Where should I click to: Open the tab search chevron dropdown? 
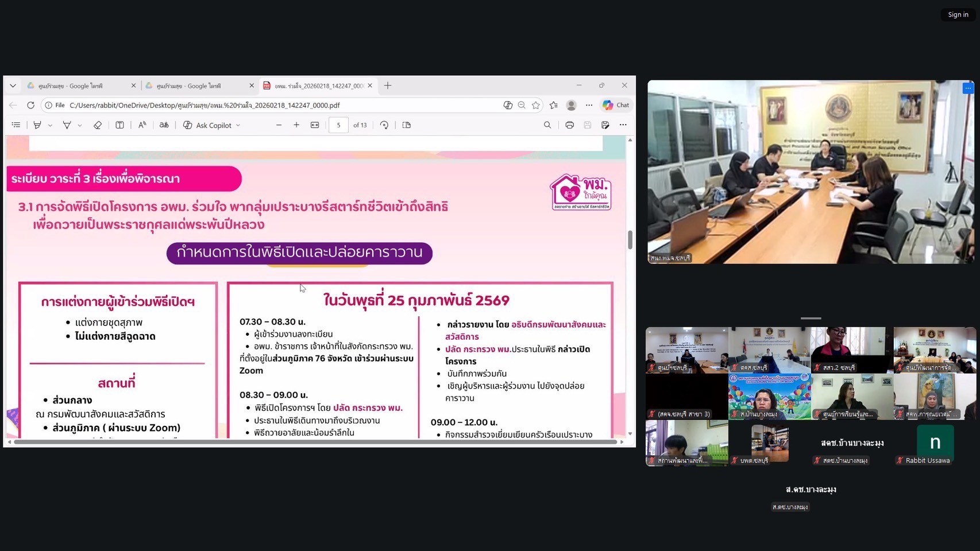(x=13, y=86)
